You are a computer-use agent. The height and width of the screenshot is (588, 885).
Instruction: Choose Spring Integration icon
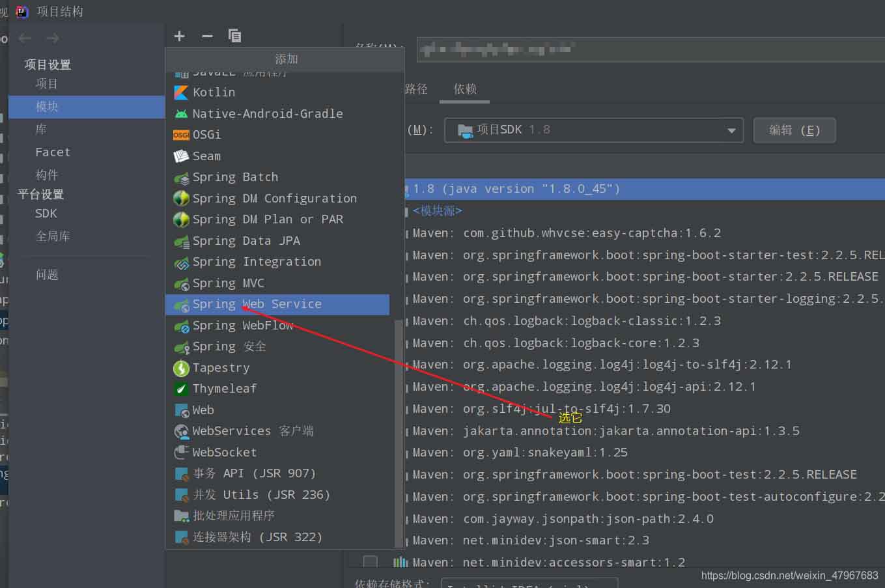tap(181, 262)
